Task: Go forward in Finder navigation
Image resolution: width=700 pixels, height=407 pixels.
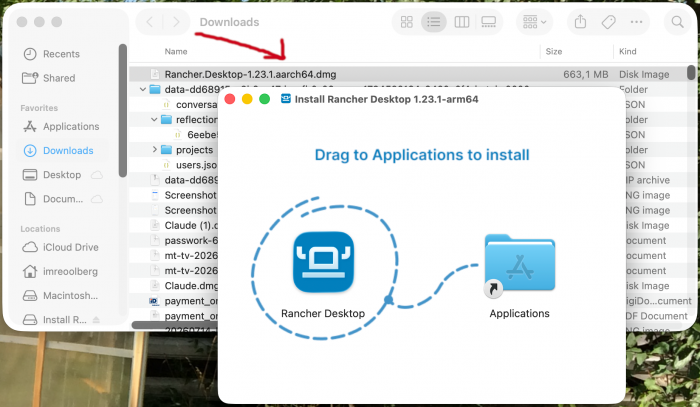Action: 176,22
